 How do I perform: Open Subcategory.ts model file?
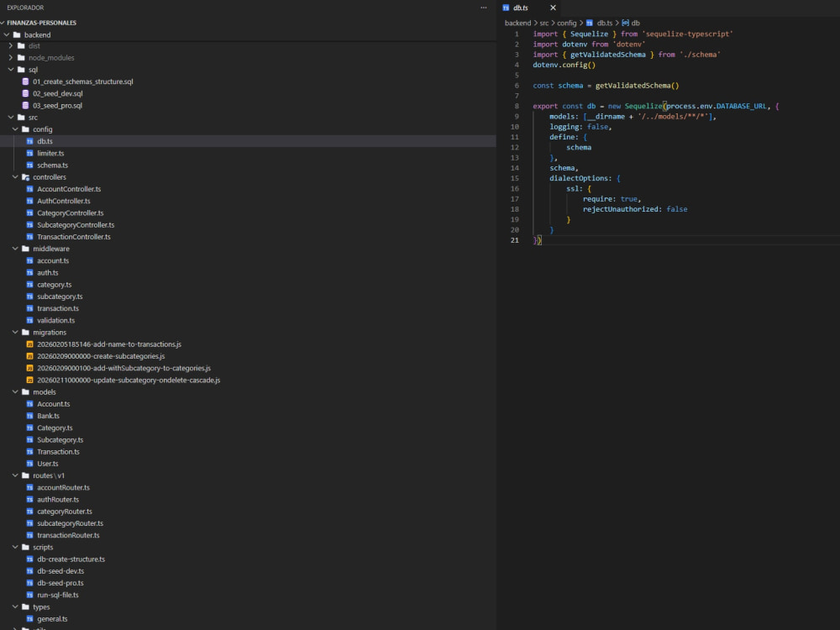click(60, 440)
